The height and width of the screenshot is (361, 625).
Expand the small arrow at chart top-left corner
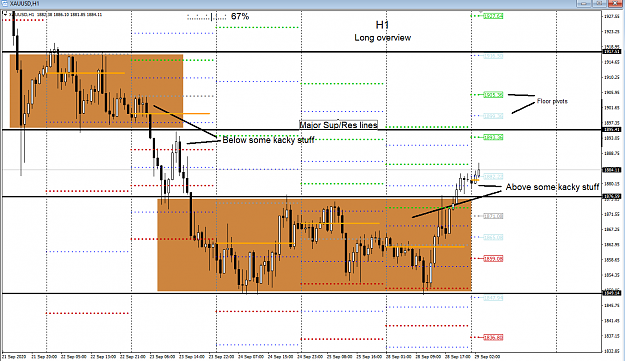click(x=5, y=14)
